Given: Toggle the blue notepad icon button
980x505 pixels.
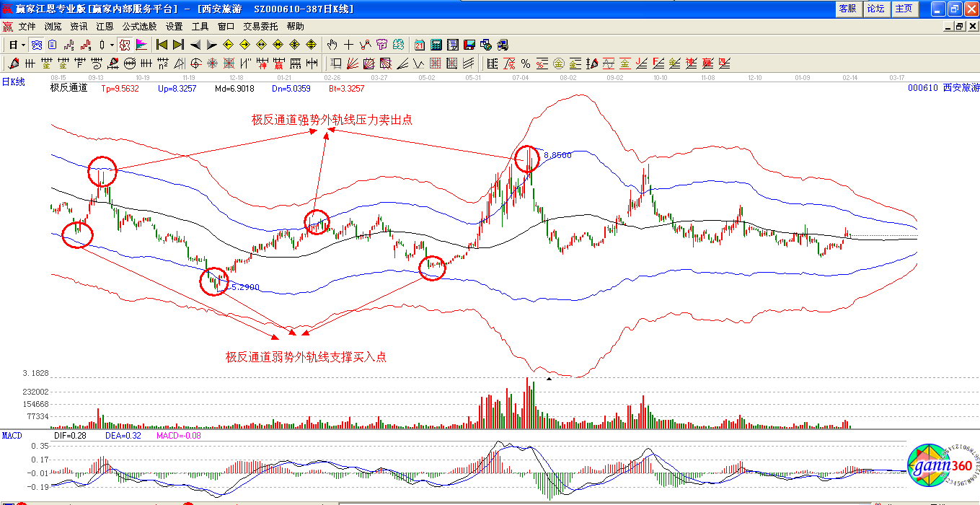Looking at the screenshot, I should [x=52, y=45].
